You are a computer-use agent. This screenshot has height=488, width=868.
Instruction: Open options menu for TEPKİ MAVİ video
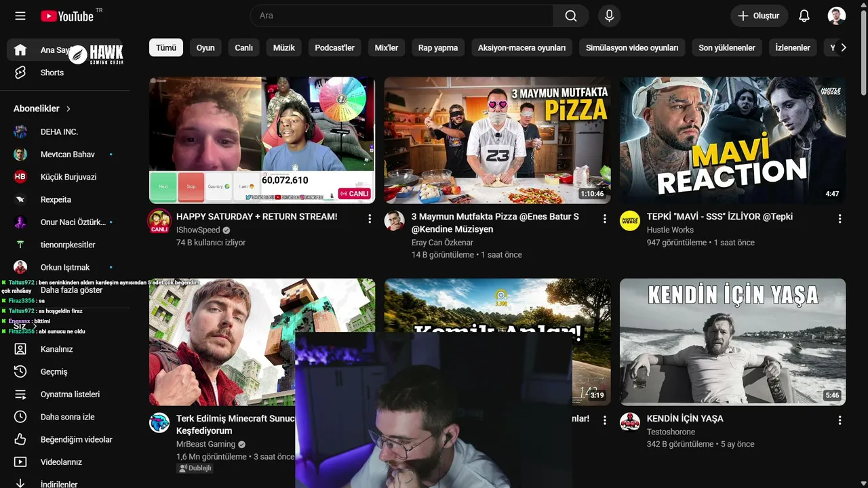840,218
